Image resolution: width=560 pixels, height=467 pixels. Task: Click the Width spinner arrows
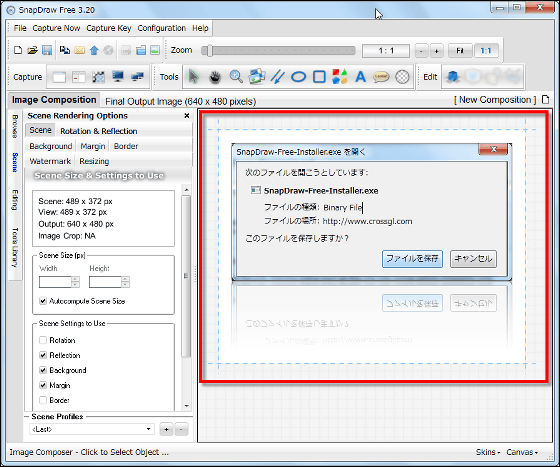tap(75, 282)
